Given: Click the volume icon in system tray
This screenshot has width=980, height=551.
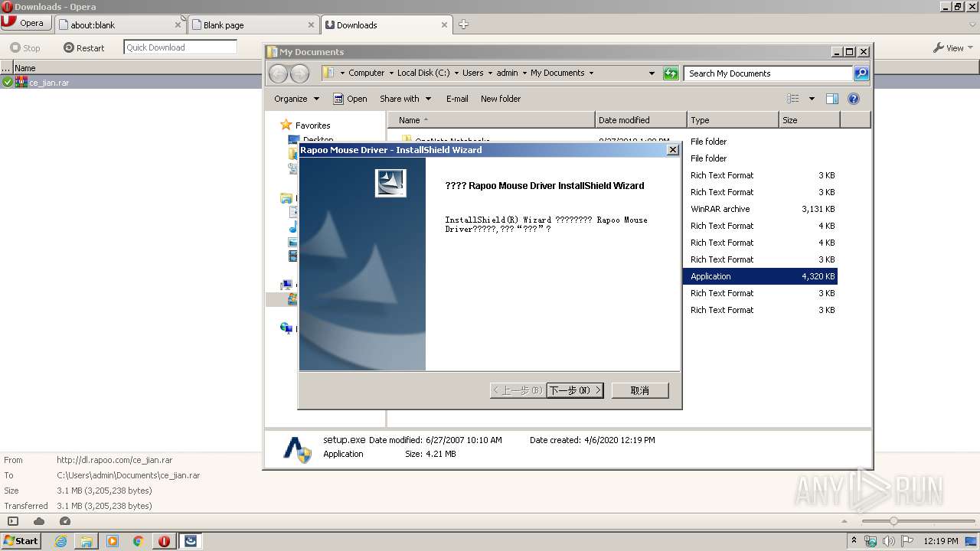Looking at the screenshot, I should [x=889, y=541].
